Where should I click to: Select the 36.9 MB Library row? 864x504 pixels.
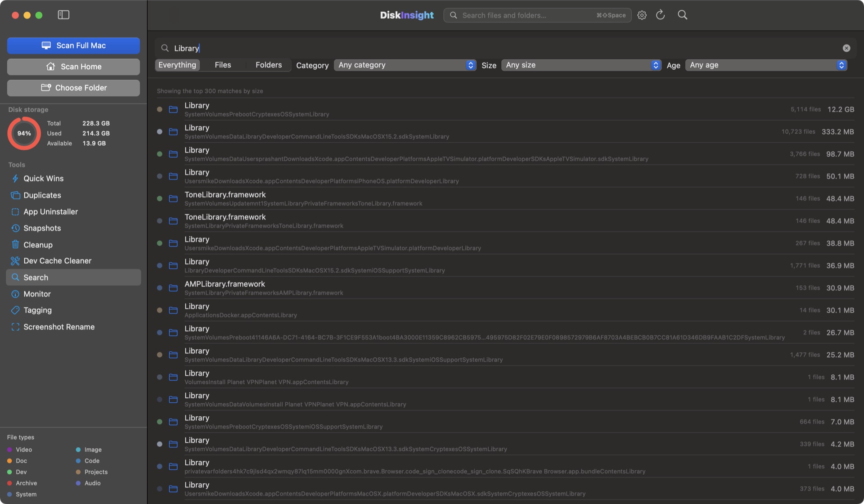505,265
